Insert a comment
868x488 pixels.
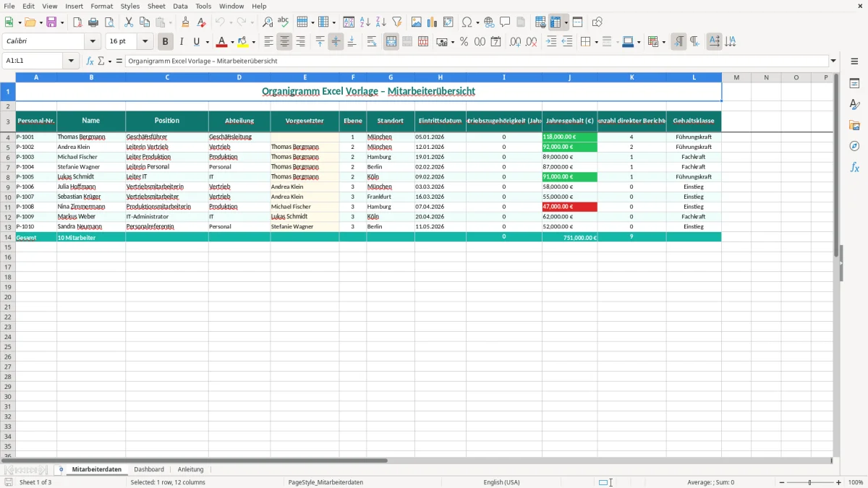point(505,22)
